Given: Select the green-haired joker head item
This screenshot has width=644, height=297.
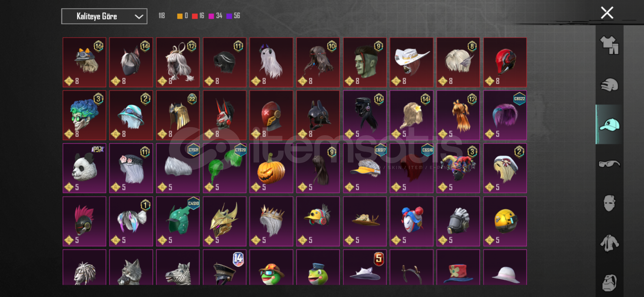Looking at the screenshot, I should pos(84,115).
